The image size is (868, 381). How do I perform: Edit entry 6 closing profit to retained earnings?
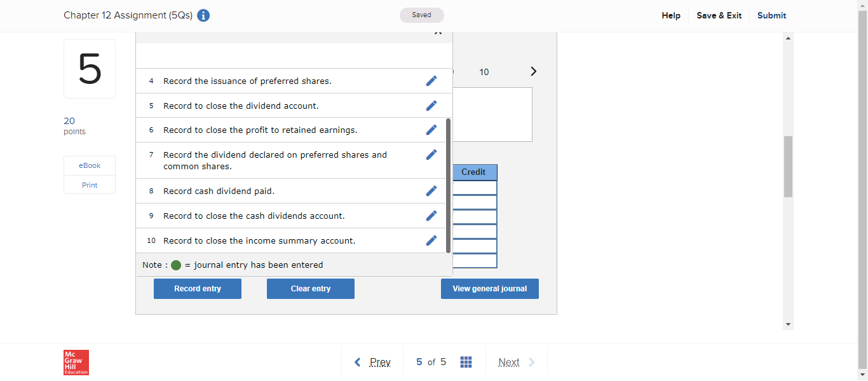[431, 130]
